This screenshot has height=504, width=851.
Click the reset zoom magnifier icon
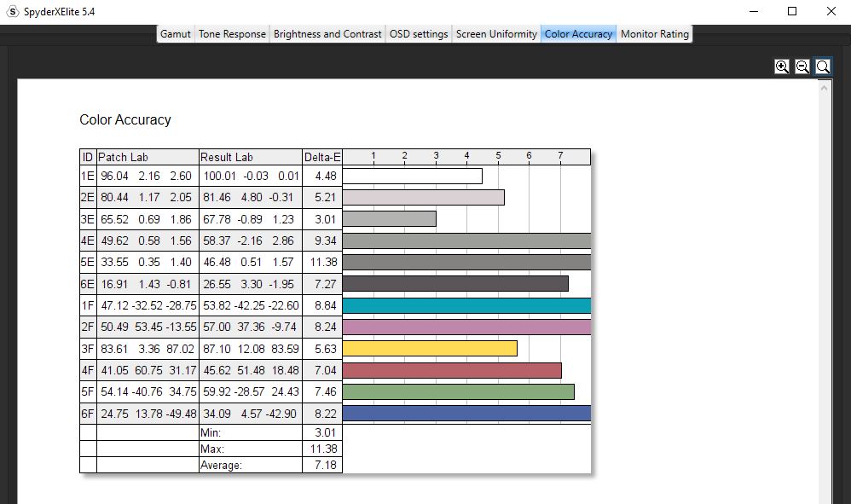point(823,67)
